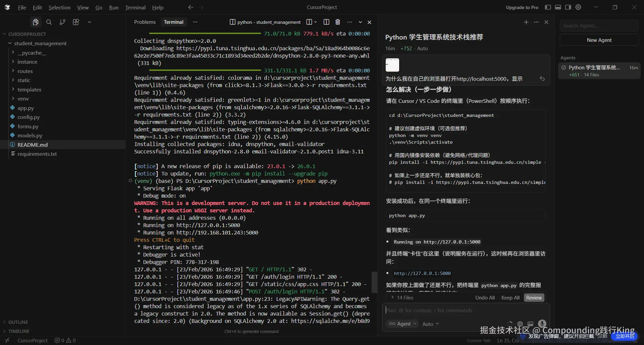Expand more views chevron beside Extensions icon

point(89,22)
